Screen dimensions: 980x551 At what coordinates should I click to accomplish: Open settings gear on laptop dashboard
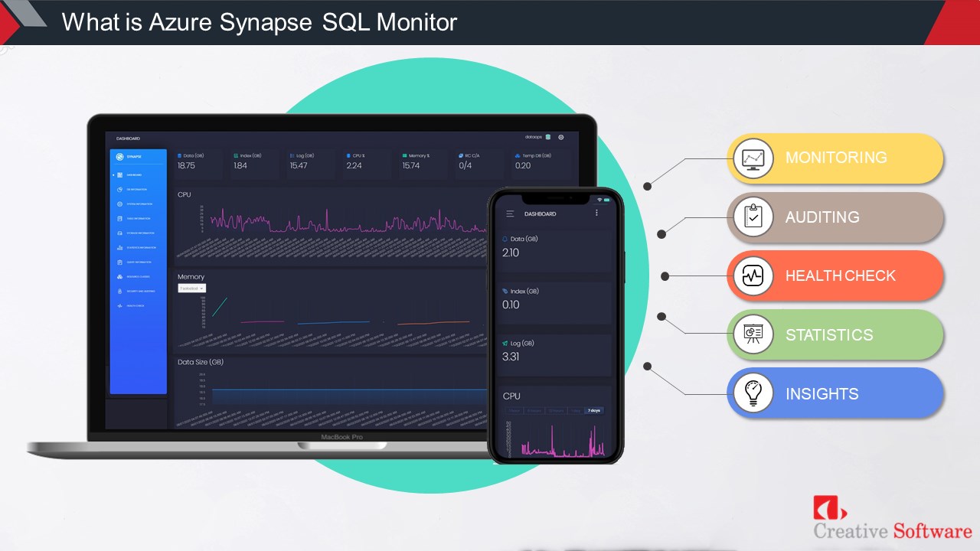pos(560,137)
